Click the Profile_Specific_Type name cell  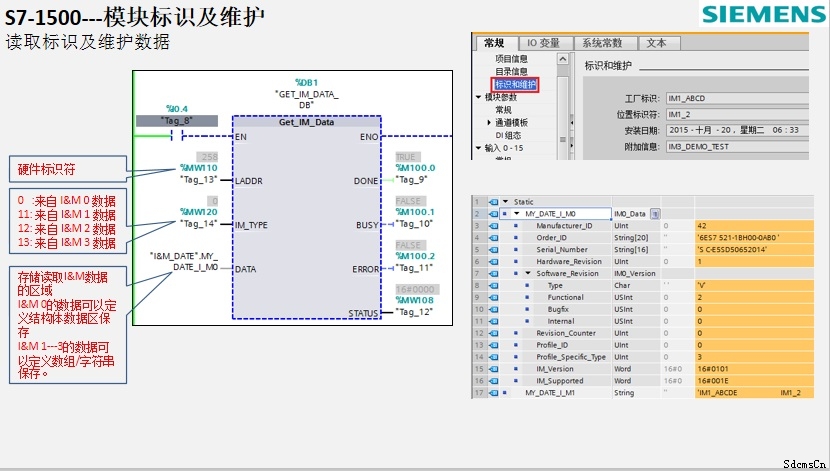tap(571, 357)
